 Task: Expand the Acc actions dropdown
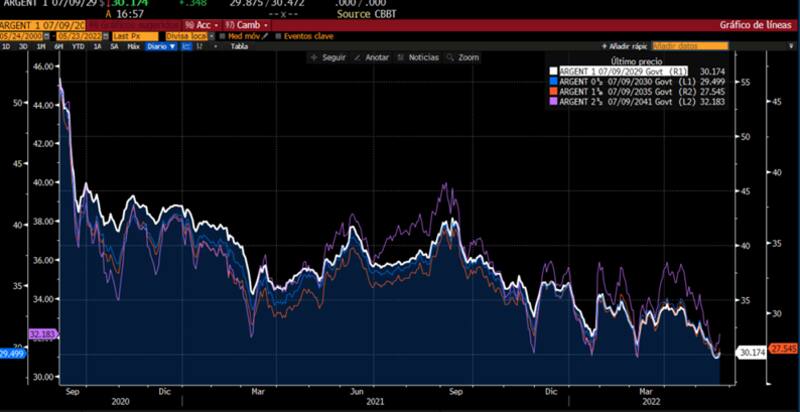point(200,23)
